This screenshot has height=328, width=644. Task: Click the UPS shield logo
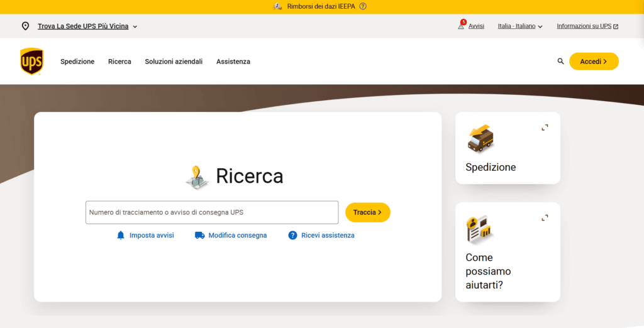point(31,62)
